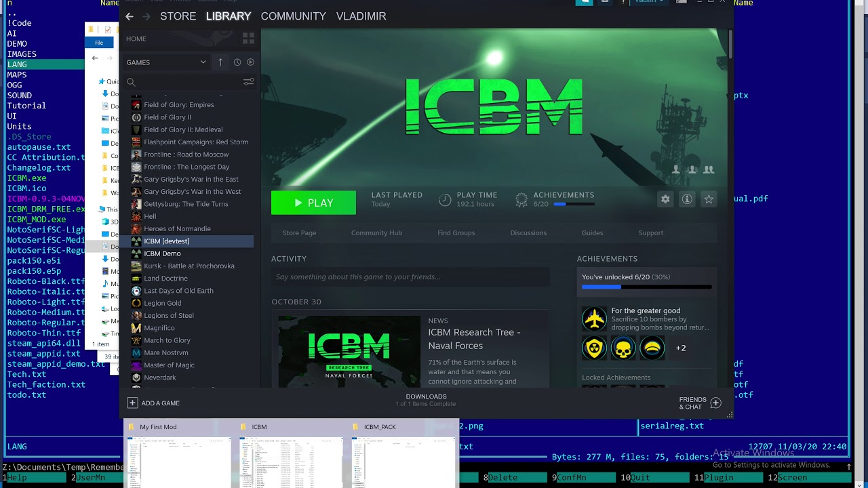Viewport: 868px width, 488px height.
Task: Select serialreg.txt in right file panel
Action: [672, 426]
